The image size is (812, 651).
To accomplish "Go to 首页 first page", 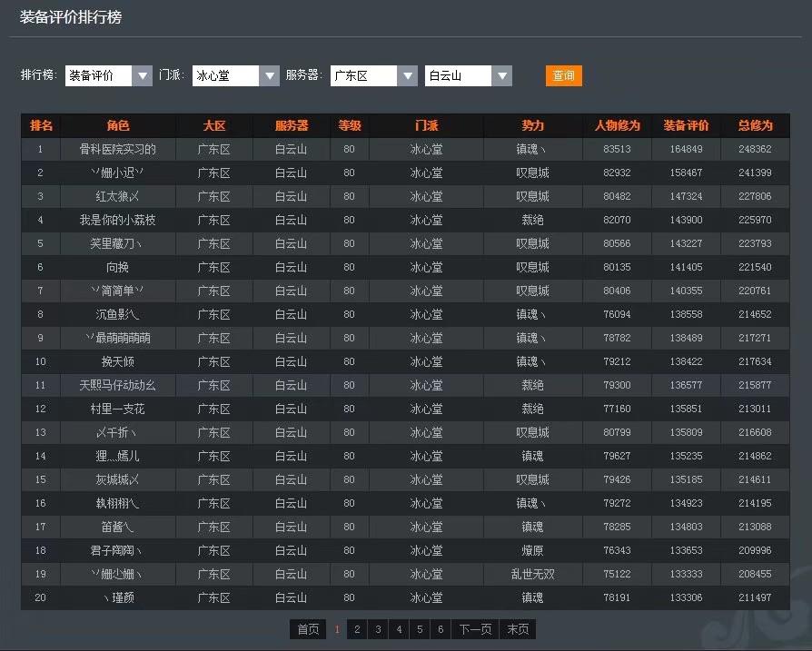I will pos(308,629).
